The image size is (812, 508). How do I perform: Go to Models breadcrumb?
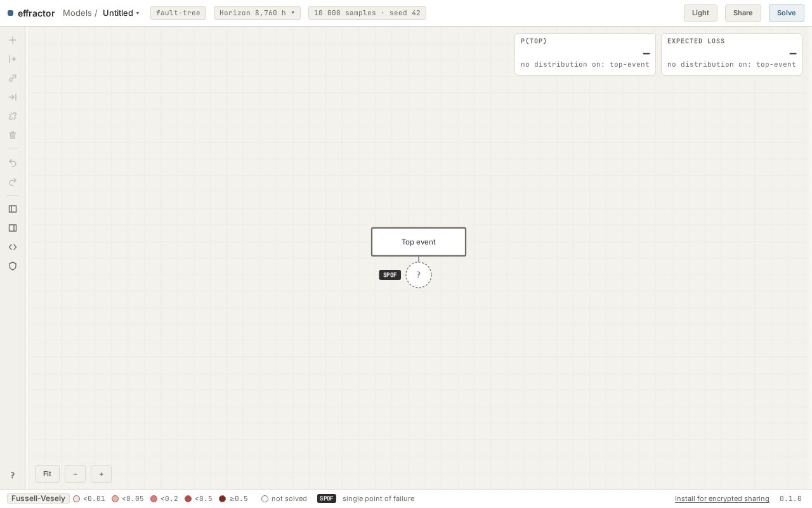77,13
